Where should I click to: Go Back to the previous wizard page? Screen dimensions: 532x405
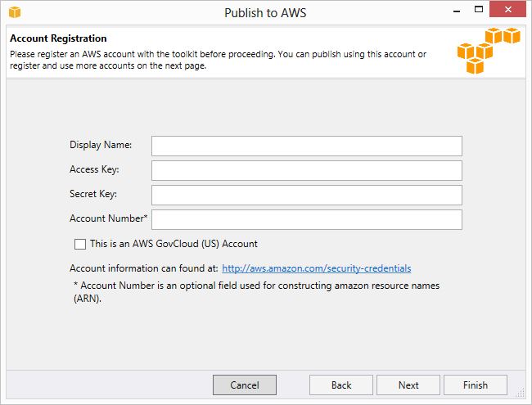341,385
